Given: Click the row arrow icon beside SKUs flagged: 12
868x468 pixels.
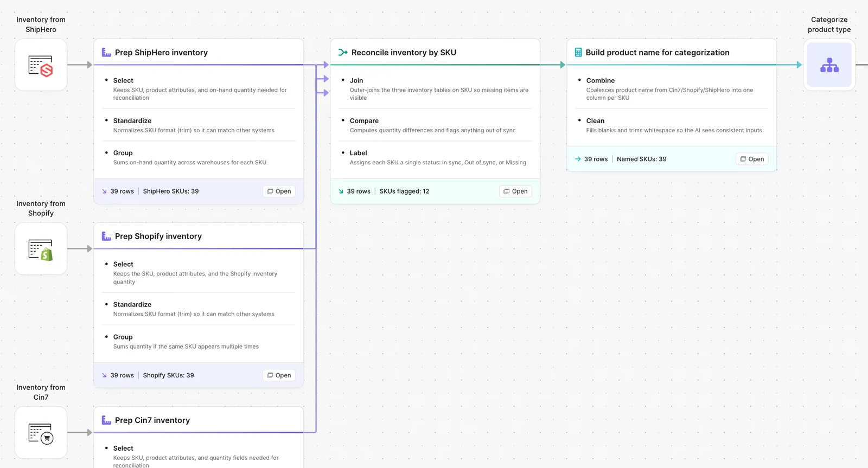Looking at the screenshot, I should click(x=341, y=191).
